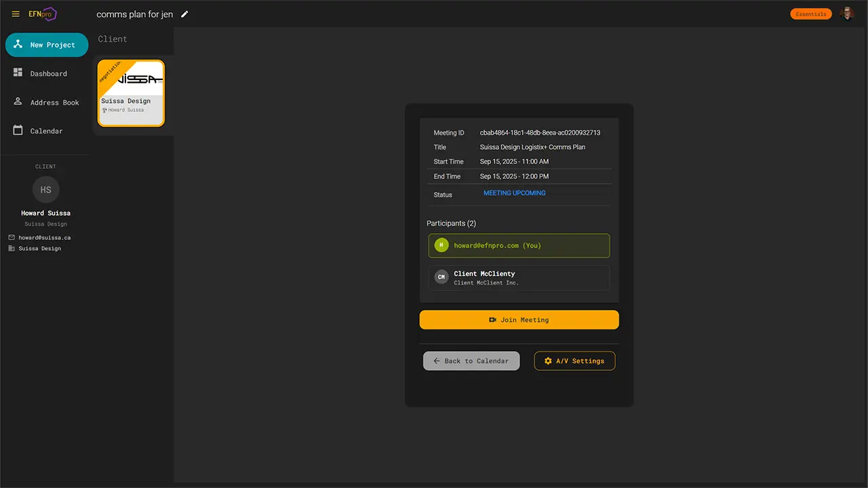Open the Calendar section

point(45,131)
